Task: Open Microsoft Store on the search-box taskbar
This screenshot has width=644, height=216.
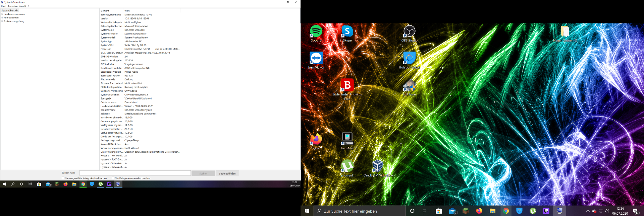Action: 439,211
